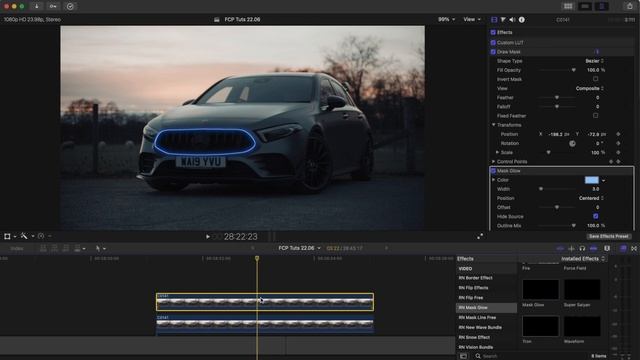Open the Transform tool menu below viewer
Viewport: 640px width, 360px height.
click(9, 236)
